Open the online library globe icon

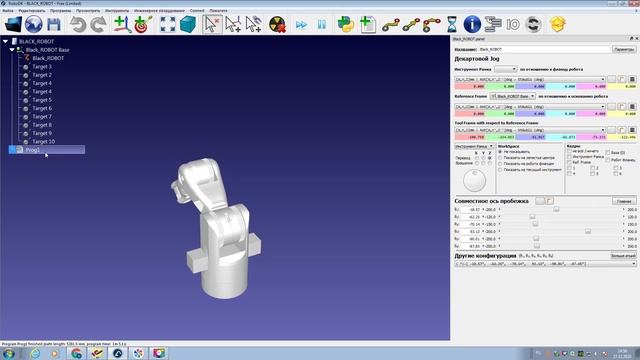[33, 24]
